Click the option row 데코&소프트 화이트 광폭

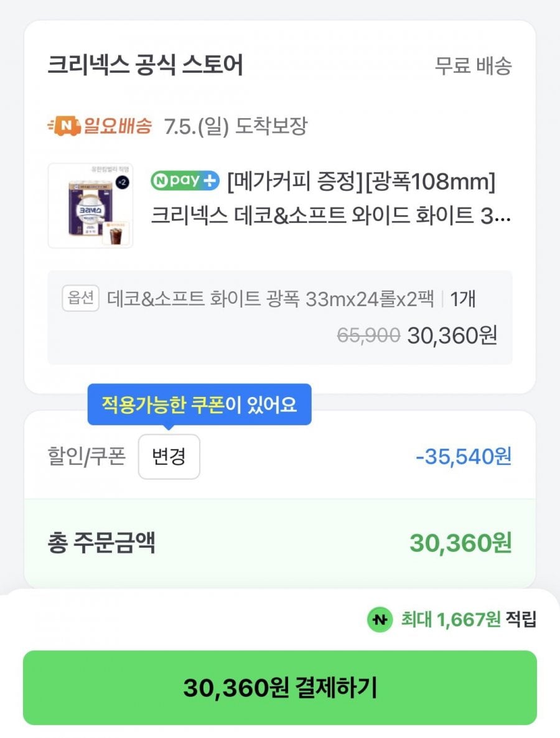[x=280, y=317]
